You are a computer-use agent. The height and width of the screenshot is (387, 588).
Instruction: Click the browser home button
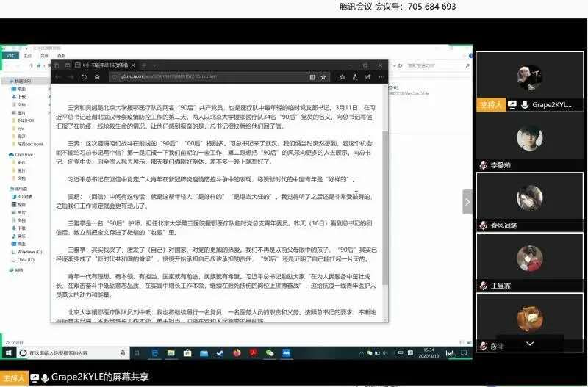(x=96, y=76)
